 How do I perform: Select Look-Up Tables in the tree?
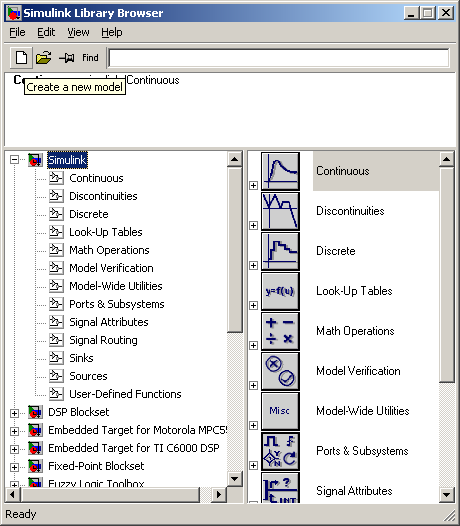coord(106,232)
